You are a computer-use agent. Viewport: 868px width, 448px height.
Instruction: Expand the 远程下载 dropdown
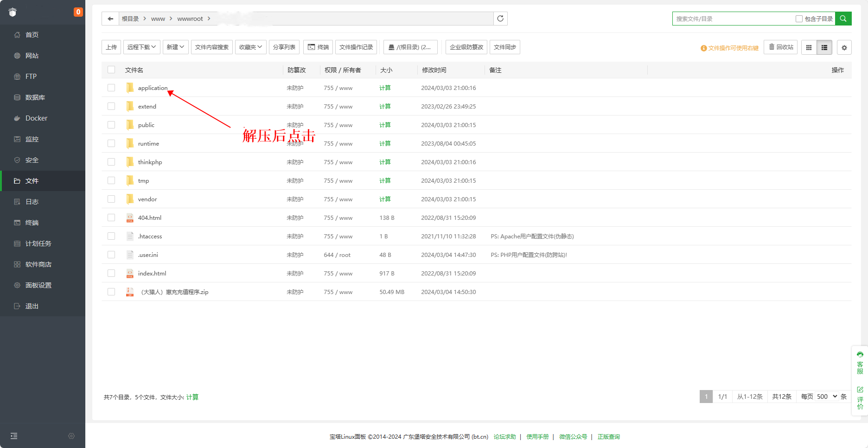(x=141, y=47)
